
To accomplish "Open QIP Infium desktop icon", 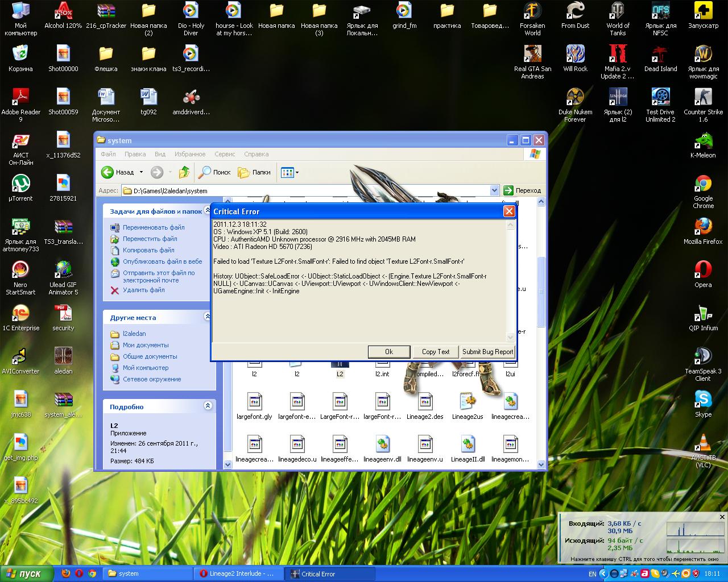I will (703, 317).
